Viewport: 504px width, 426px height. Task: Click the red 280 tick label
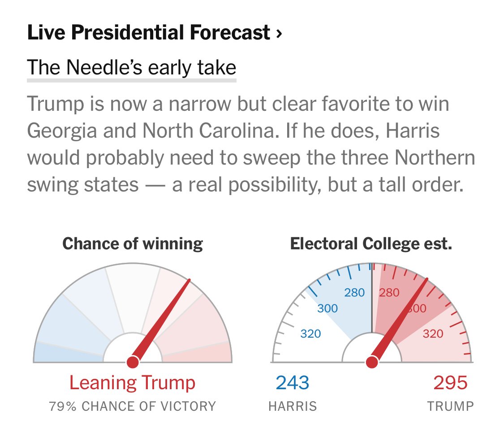click(389, 292)
